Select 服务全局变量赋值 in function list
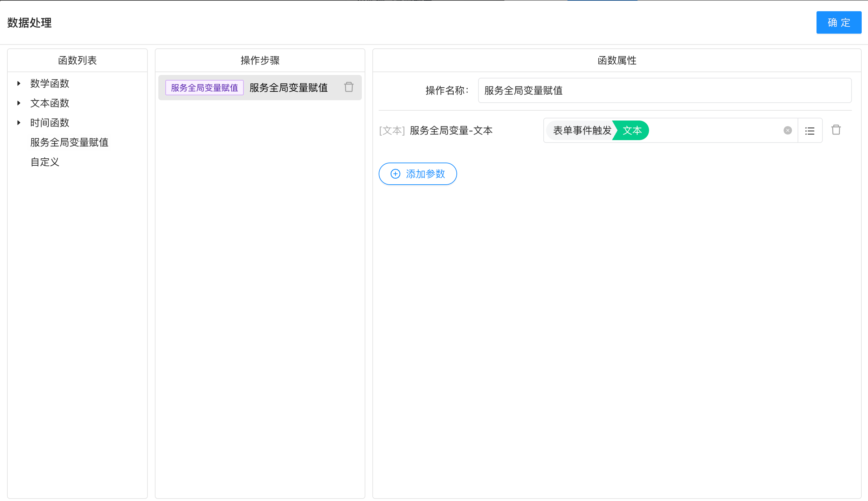The height and width of the screenshot is (501, 868). (69, 142)
